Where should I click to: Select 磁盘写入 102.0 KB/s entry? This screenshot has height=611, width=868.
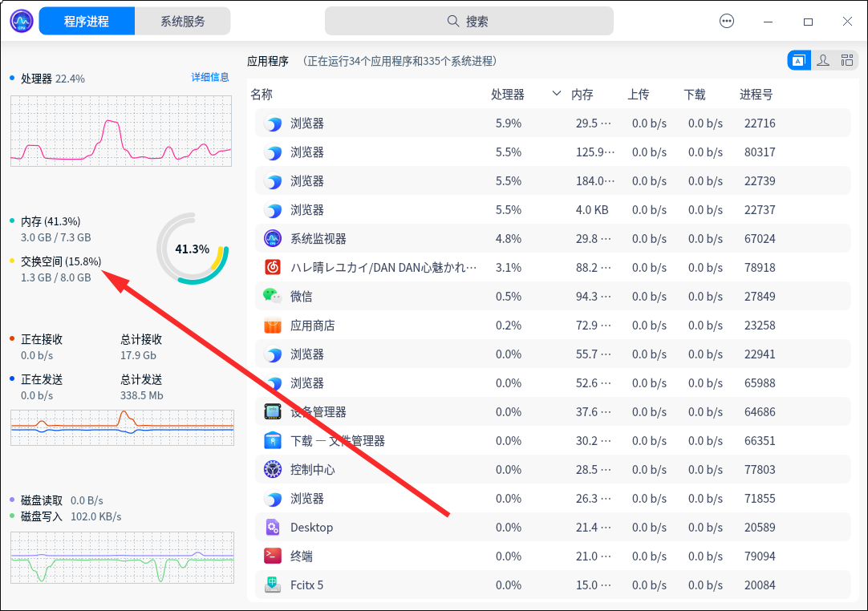71,516
